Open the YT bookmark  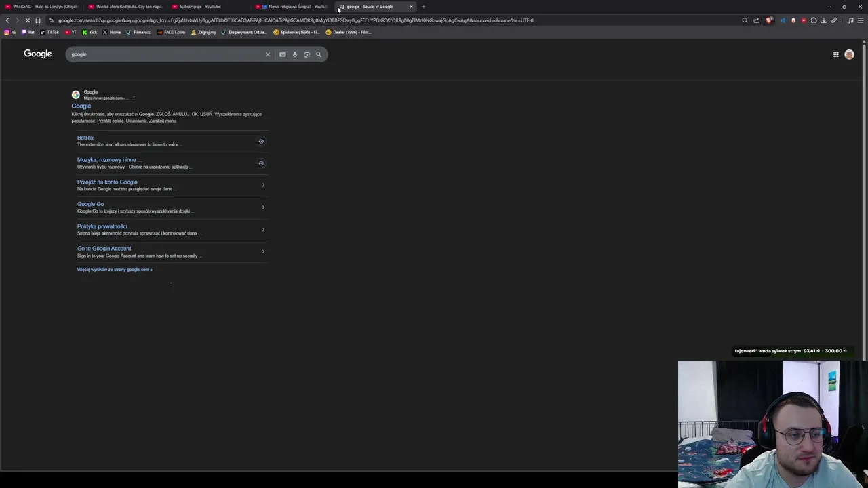(x=71, y=32)
